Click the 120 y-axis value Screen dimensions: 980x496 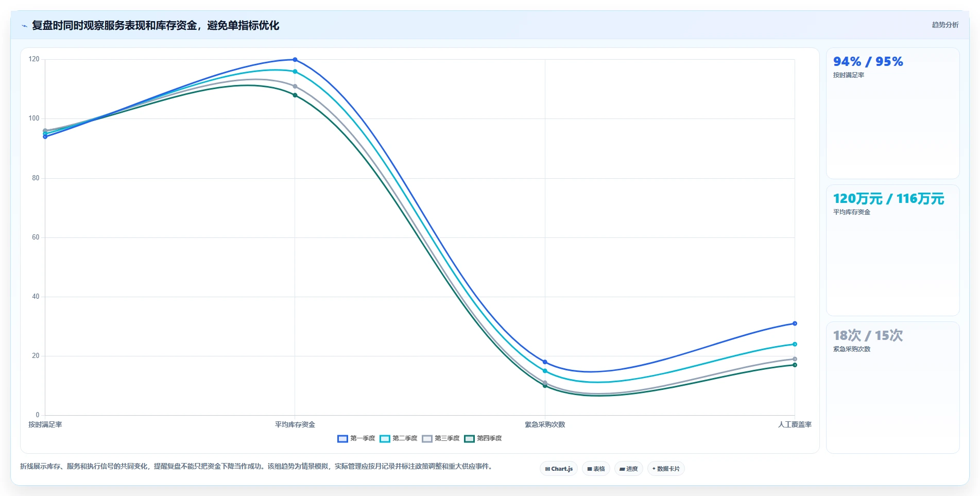tap(34, 59)
